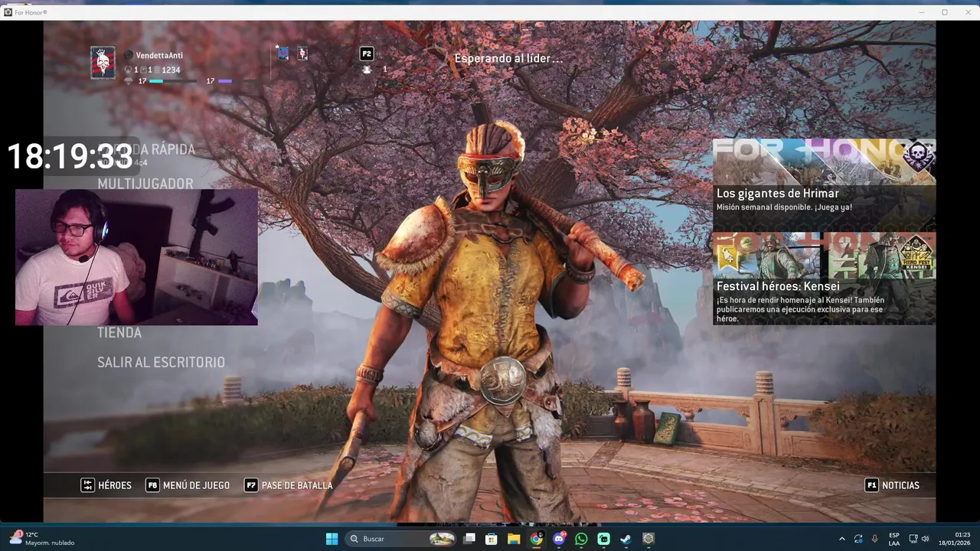Open the friends list person icon
The width and height of the screenshot is (980, 551).
point(367,70)
